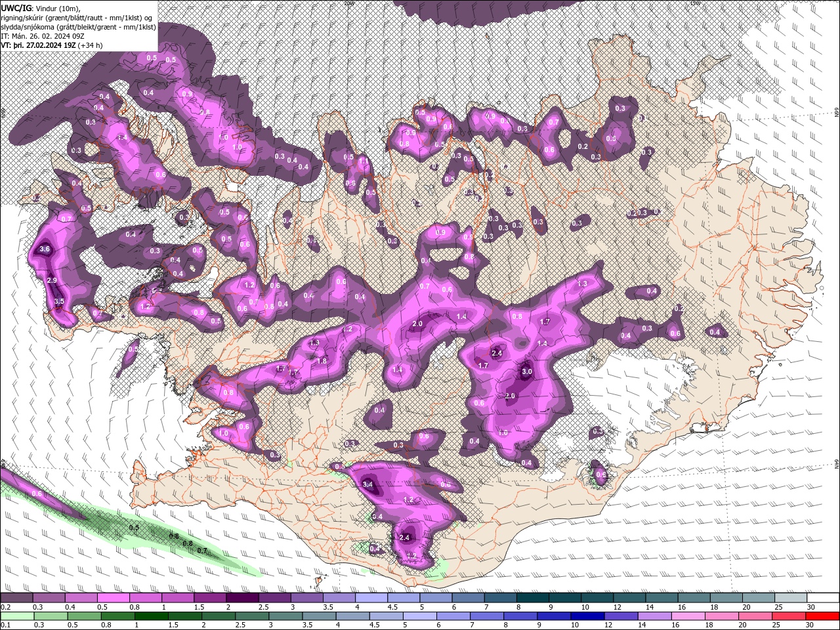Click the white swatch labeled 30, upper legend row

[823, 598]
